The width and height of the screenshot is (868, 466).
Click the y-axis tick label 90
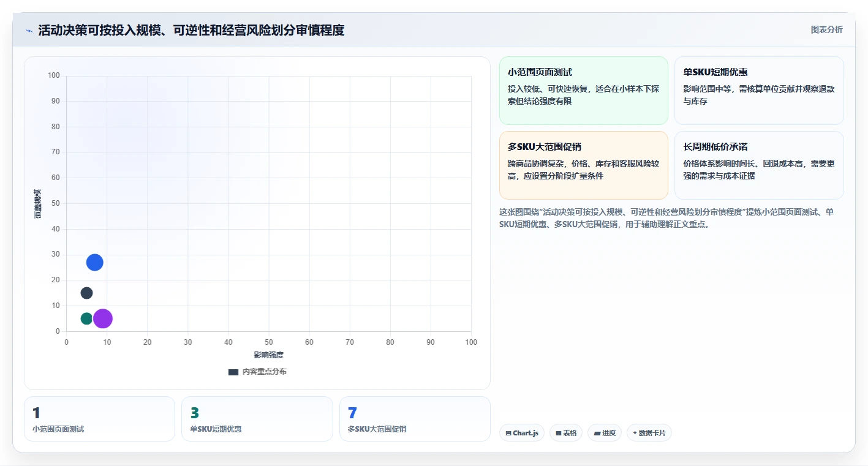pyautogui.click(x=56, y=101)
